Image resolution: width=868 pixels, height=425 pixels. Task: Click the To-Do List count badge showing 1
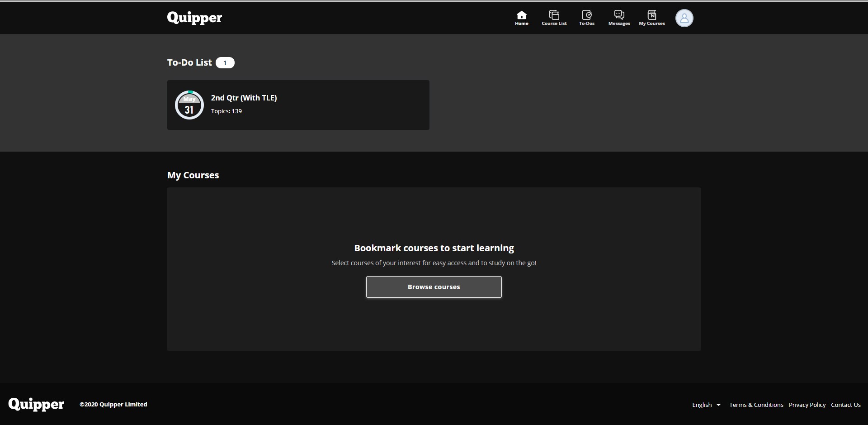pos(225,62)
